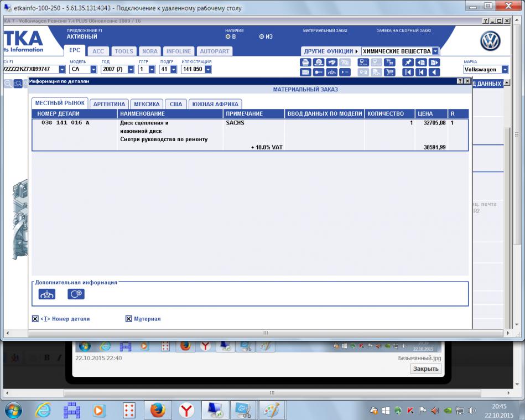Open the NORA tab
The height and width of the screenshot is (420, 525).
150,51
